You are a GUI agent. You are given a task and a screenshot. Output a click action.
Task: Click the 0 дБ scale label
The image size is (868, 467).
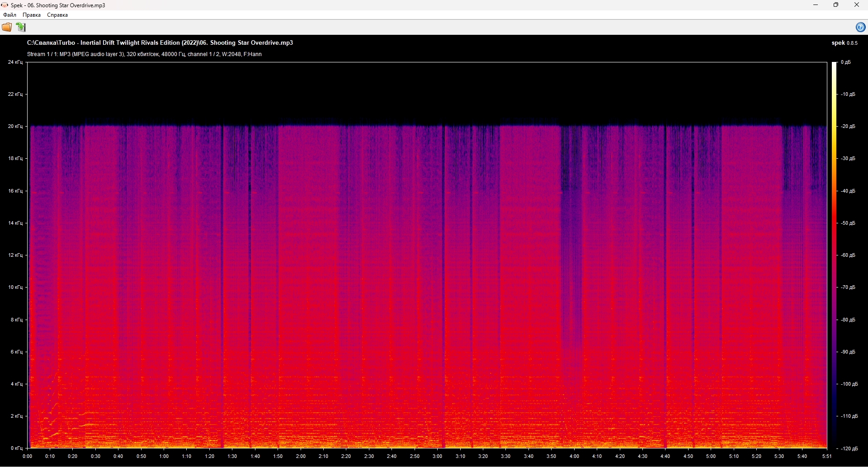845,62
